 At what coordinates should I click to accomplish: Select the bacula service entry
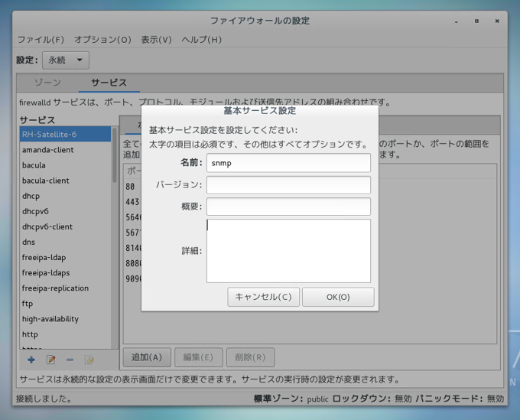pyautogui.click(x=65, y=165)
